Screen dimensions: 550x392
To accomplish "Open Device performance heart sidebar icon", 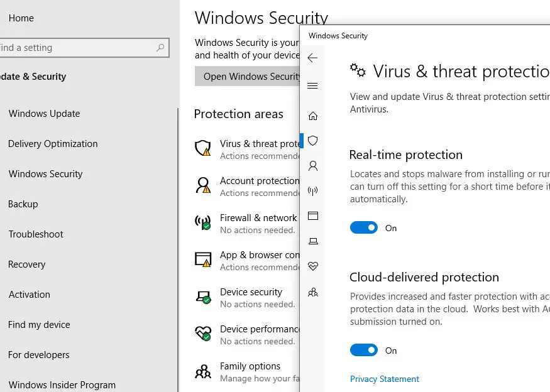I will click(x=312, y=266).
